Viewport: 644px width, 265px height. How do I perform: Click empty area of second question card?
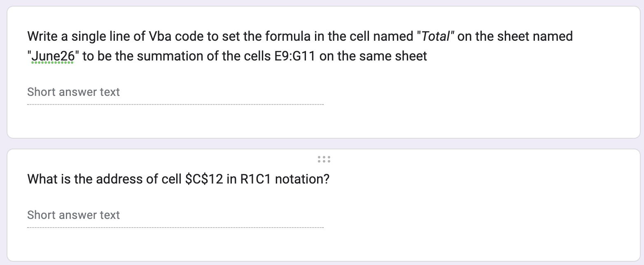click(x=474, y=218)
